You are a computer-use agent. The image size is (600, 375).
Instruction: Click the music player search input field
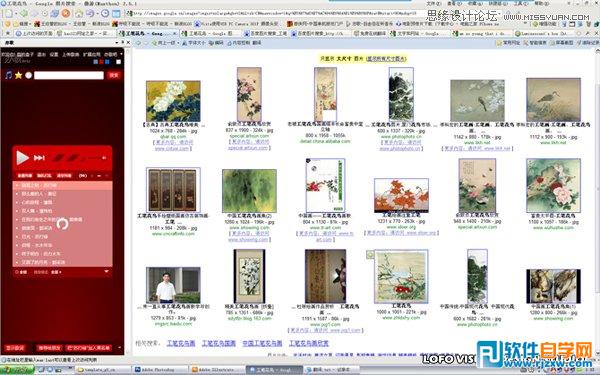(69, 75)
